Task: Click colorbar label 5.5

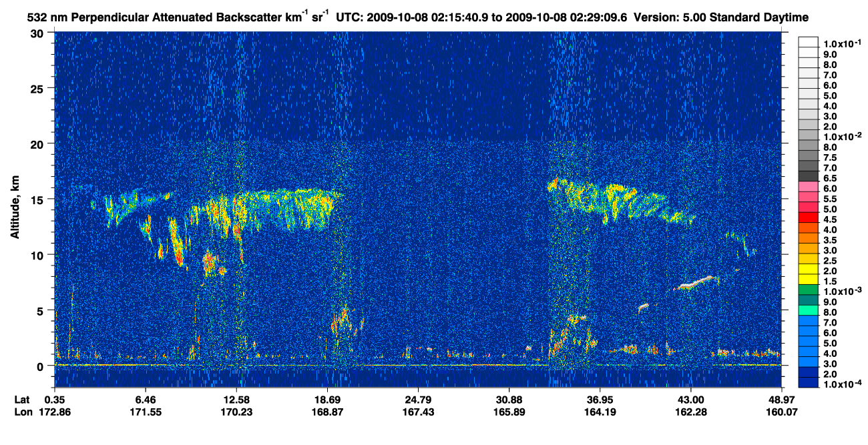Action: tap(830, 199)
